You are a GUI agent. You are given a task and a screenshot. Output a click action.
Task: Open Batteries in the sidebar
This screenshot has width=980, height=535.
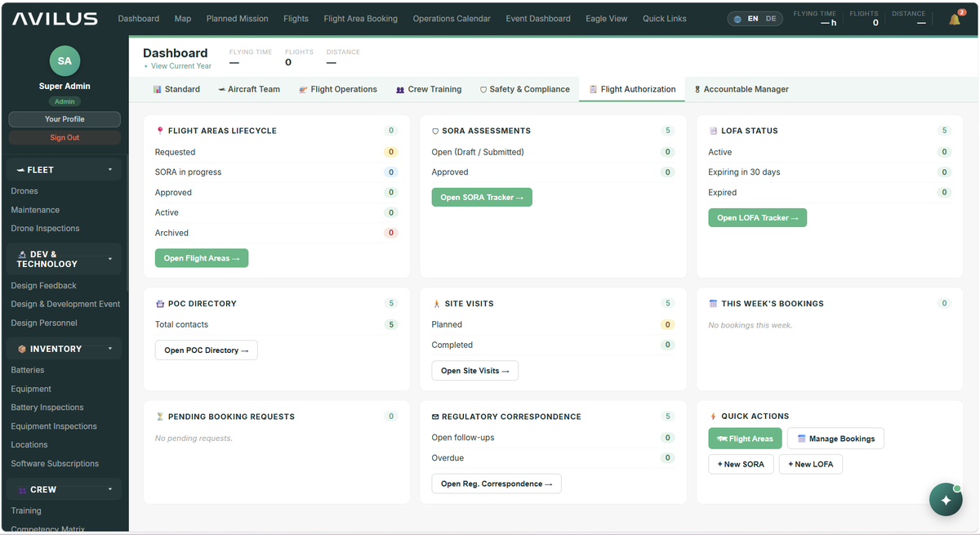pos(28,370)
